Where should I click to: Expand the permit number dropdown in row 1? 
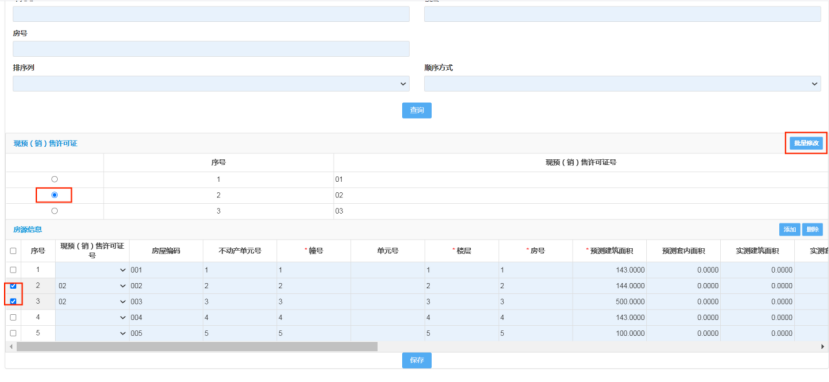coord(92,270)
